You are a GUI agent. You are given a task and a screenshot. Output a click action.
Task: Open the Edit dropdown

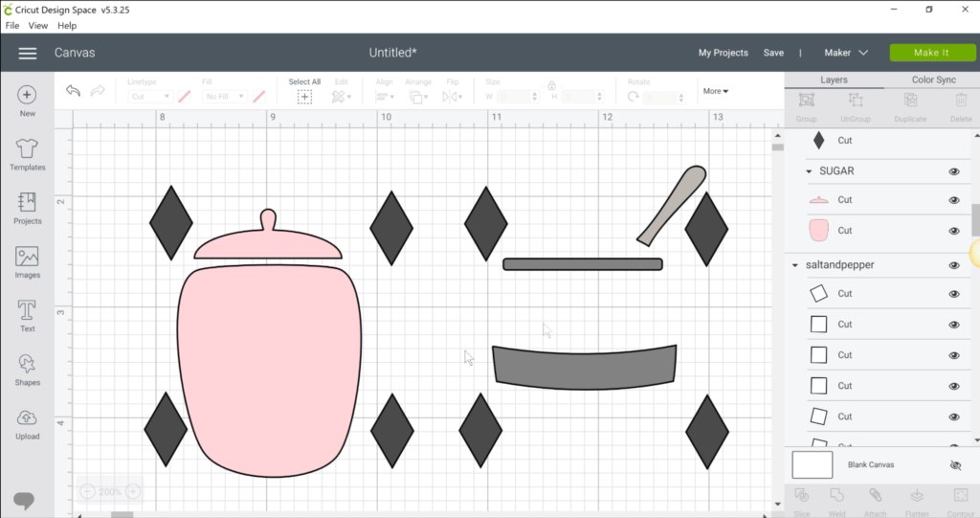pos(342,97)
